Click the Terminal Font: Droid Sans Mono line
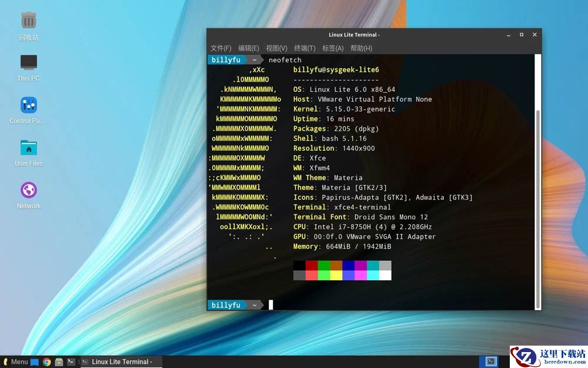 click(360, 217)
